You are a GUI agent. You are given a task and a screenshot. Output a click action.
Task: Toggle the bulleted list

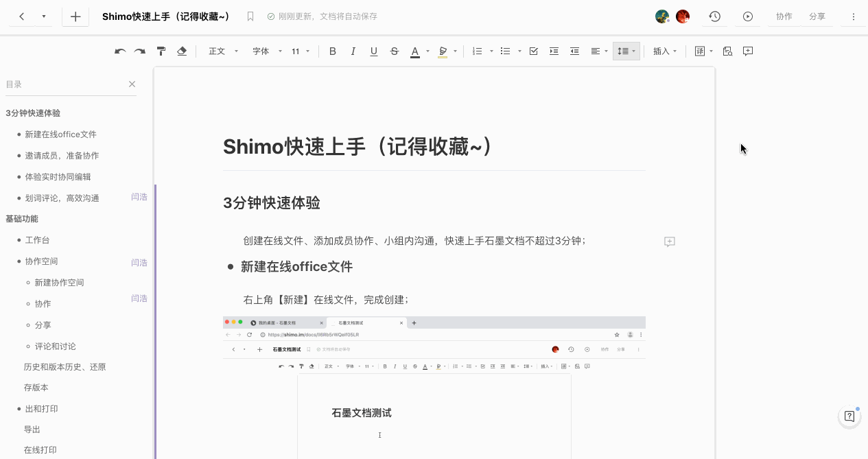pos(506,51)
